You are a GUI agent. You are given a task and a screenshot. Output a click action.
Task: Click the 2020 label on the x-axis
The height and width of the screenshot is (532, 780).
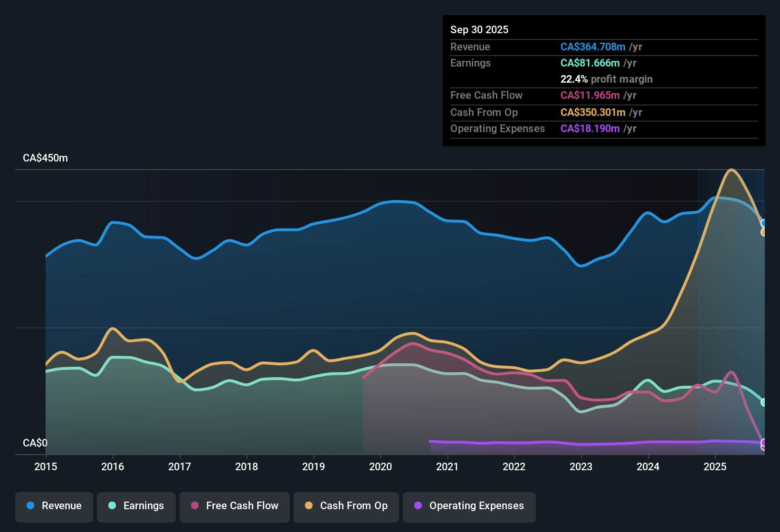(x=380, y=467)
